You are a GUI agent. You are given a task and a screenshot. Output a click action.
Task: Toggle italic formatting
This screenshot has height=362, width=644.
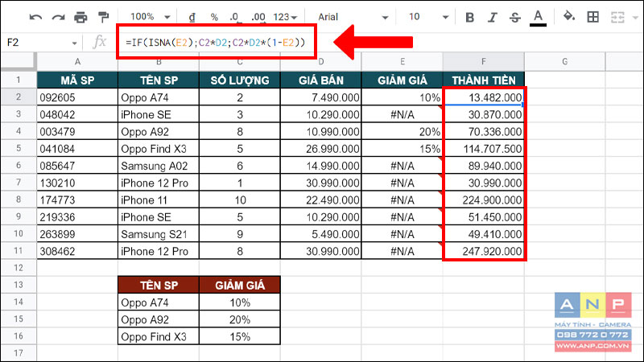pyautogui.click(x=492, y=17)
